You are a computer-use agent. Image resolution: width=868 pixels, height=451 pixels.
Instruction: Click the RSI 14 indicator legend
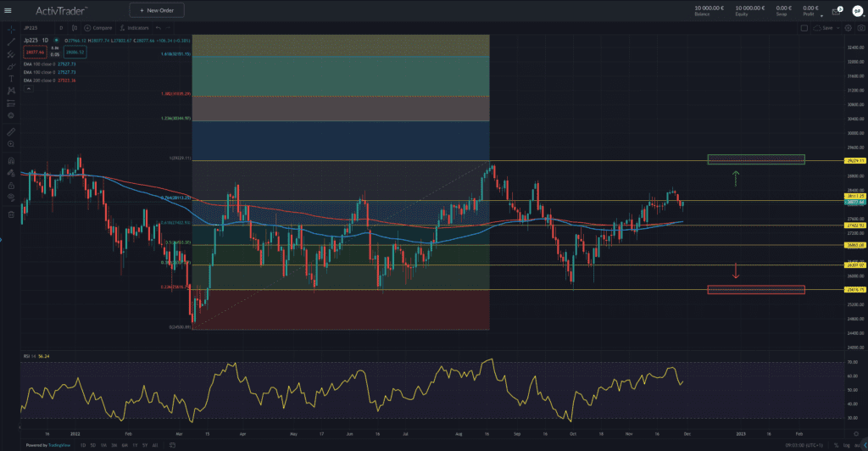point(36,356)
